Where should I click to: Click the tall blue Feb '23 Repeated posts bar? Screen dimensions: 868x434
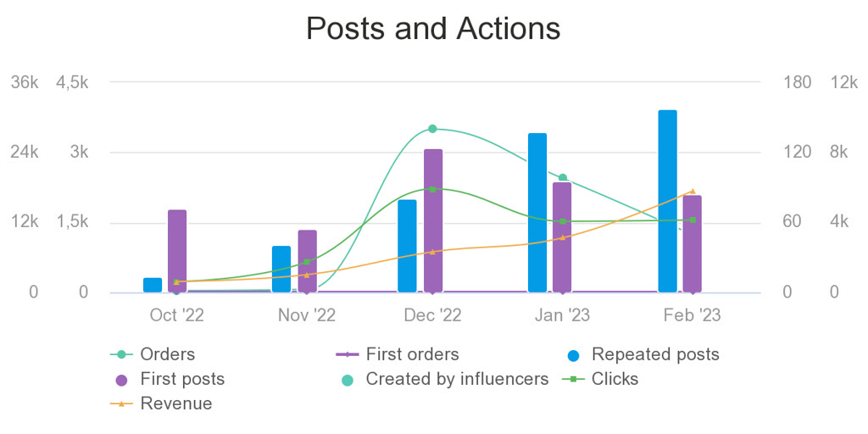pos(668,201)
